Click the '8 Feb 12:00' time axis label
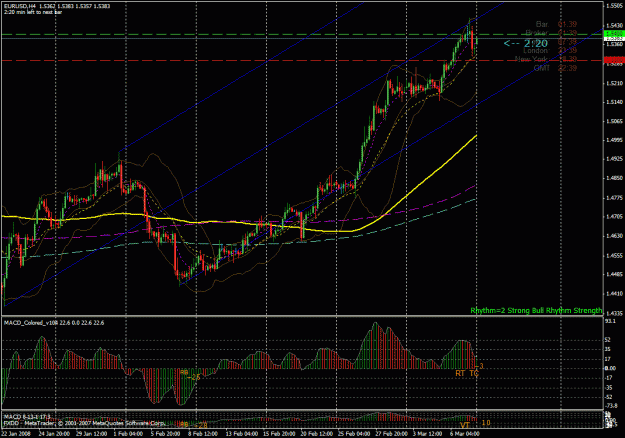The height and width of the screenshot is (438, 625). 203,434
